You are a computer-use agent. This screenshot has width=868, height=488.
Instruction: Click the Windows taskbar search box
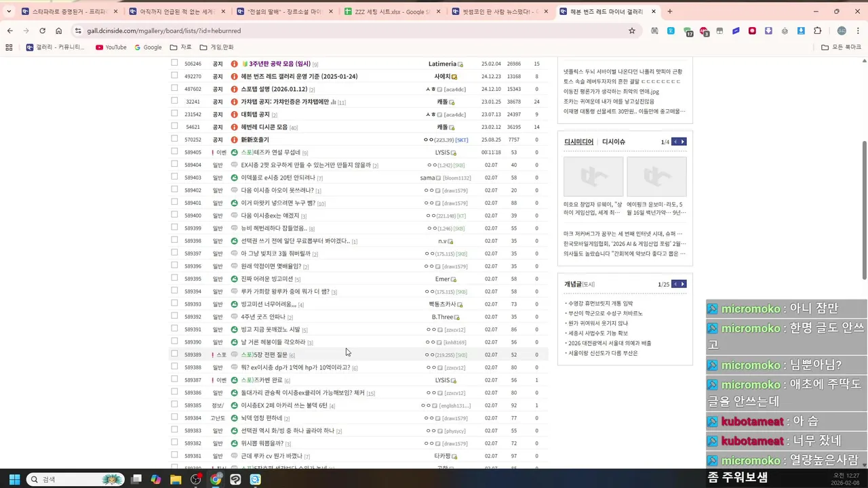[77, 479]
